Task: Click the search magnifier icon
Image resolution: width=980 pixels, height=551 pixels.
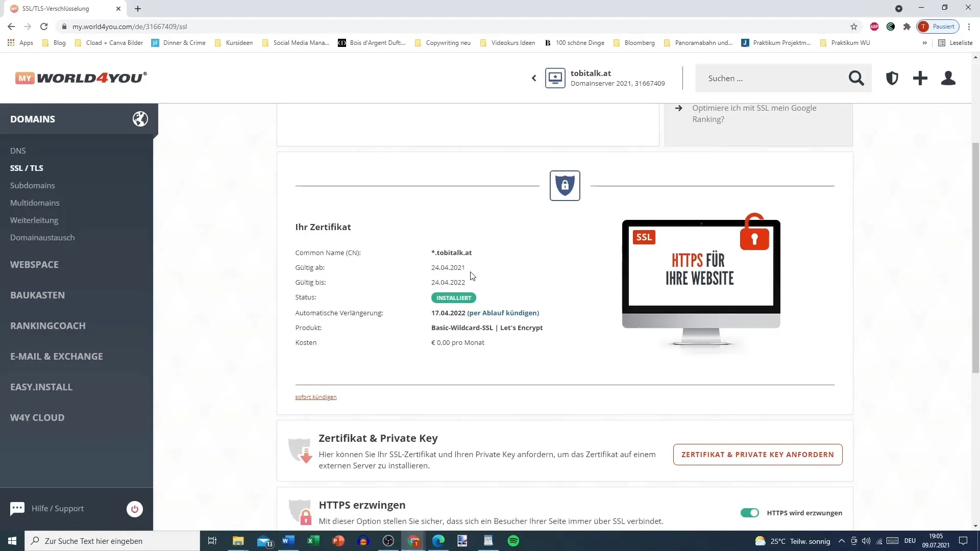Action: click(857, 78)
